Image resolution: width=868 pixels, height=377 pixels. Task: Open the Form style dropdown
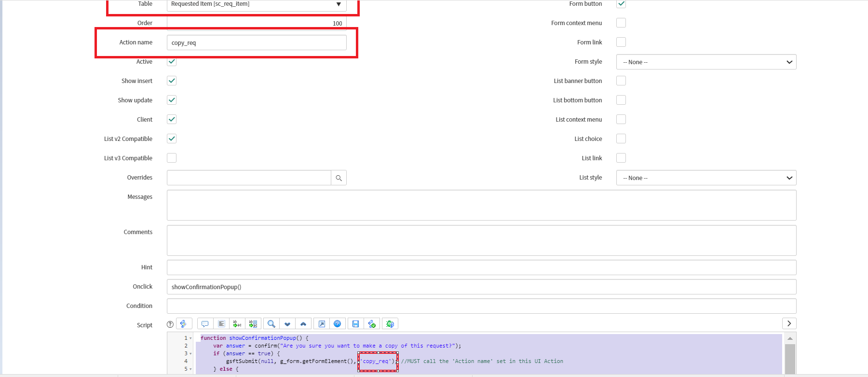[706, 62]
